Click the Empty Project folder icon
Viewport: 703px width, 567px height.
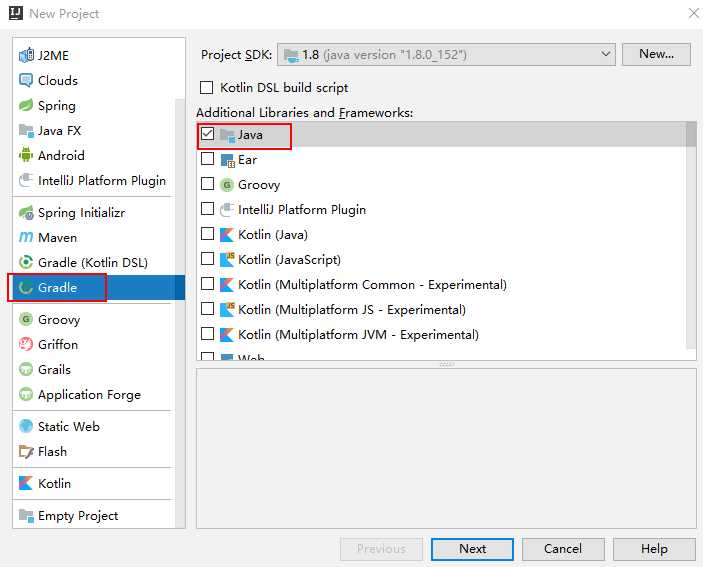26,515
